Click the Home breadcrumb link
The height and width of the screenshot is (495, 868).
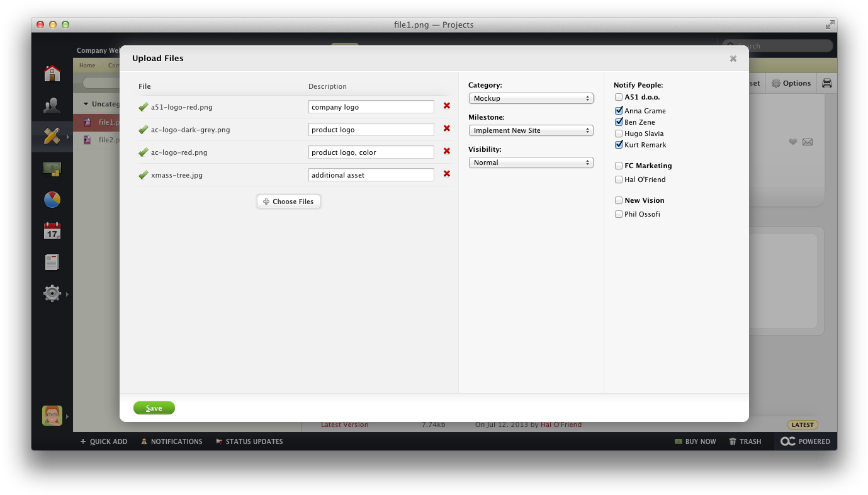pyautogui.click(x=87, y=65)
